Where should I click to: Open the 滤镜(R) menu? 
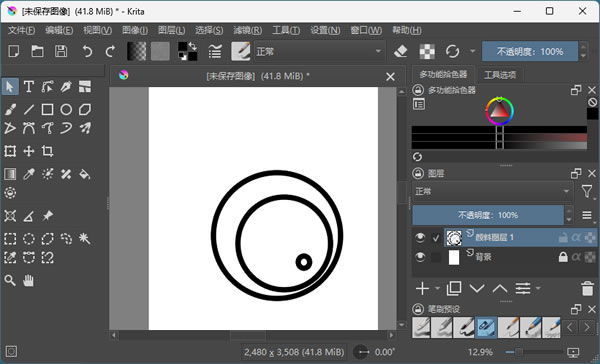[248, 30]
